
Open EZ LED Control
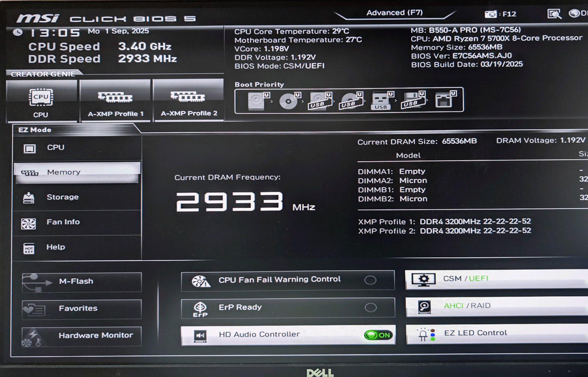point(497,334)
